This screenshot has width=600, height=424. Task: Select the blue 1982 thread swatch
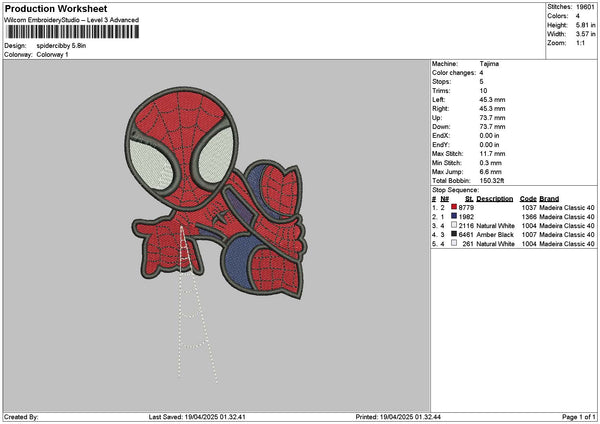[454, 216]
